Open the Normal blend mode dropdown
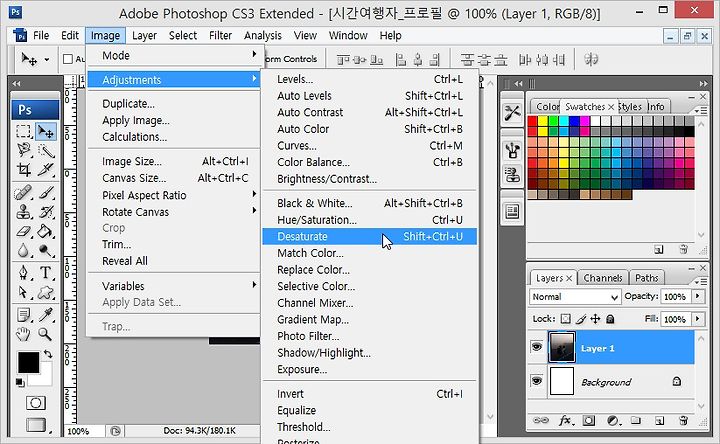 coord(575,297)
